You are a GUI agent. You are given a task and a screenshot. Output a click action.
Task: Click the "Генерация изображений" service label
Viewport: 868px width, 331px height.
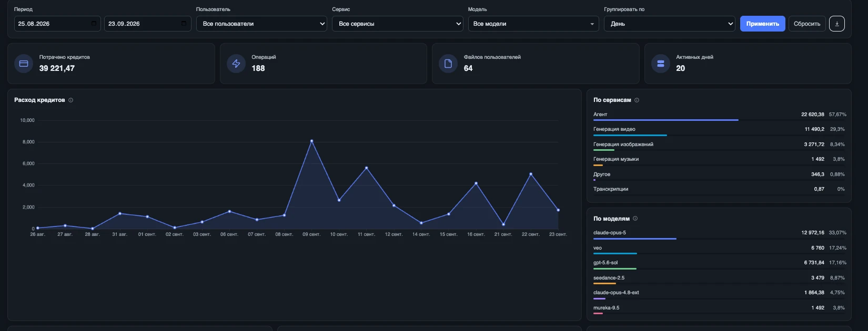(623, 144)
